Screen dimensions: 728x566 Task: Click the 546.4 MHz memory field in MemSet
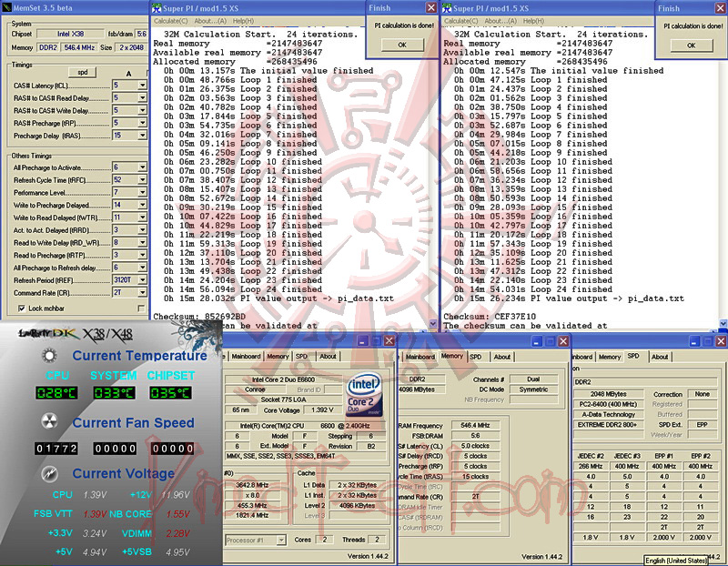click(79, 47)
